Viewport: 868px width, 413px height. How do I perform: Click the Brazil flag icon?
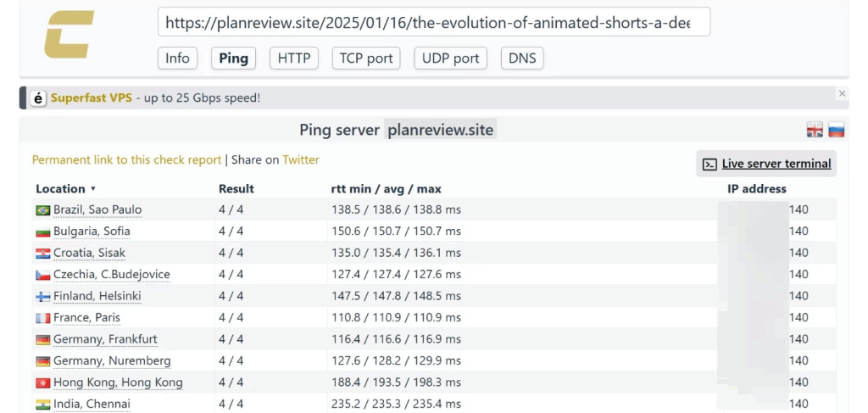pos(42,210)
